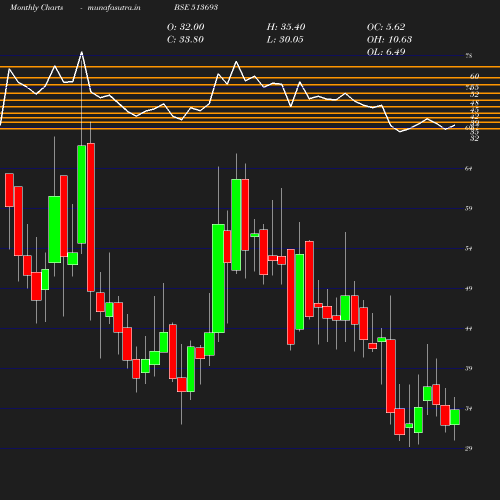Click the 78 label on upper axis
The image size is (500, 500).
click(x=469, y=56)
